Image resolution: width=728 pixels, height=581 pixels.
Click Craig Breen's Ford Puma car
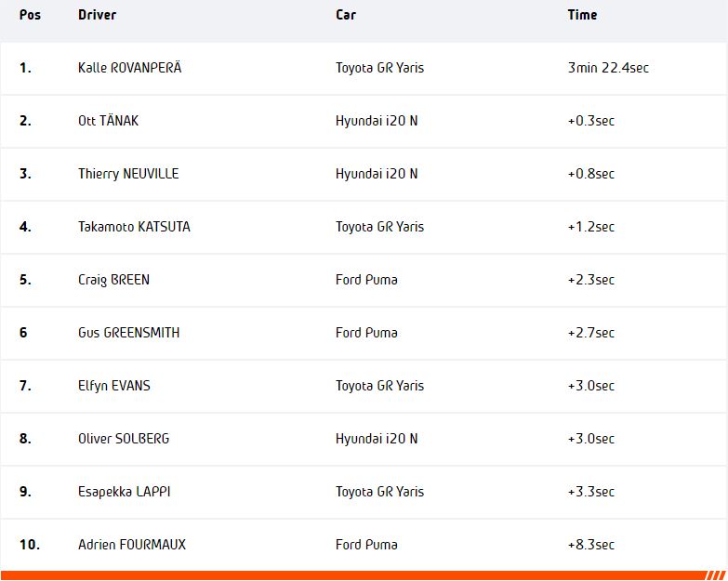pos(366,280)
